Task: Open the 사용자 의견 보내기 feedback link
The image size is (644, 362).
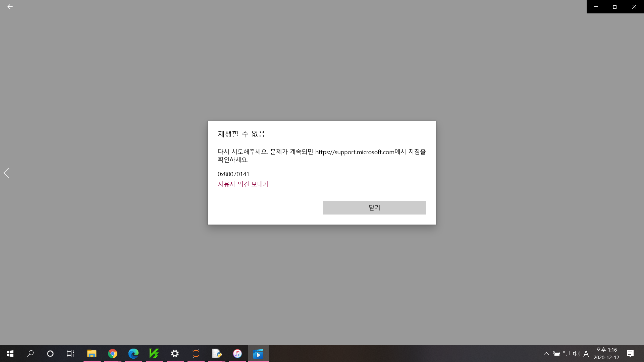Action: click(243, 184)
